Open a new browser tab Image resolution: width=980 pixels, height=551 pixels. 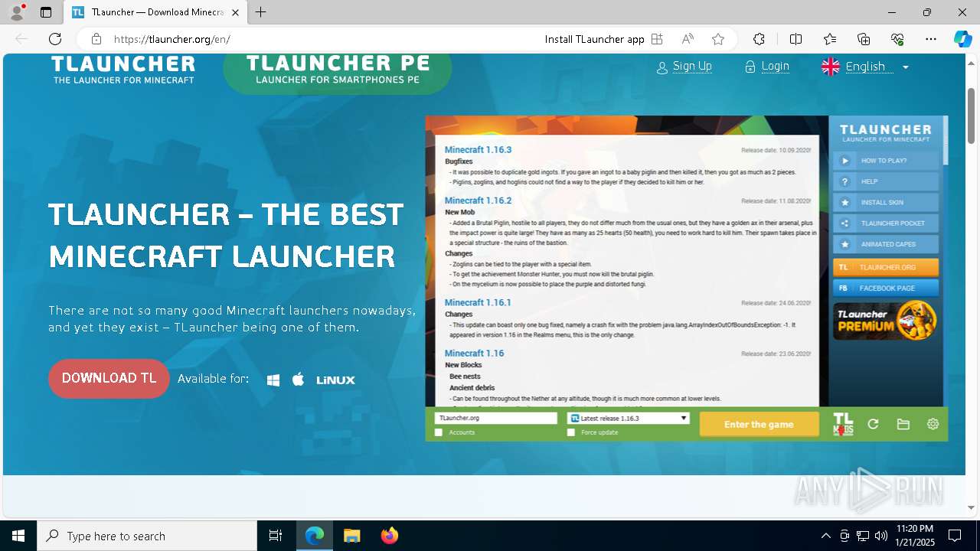coord(261,12)
